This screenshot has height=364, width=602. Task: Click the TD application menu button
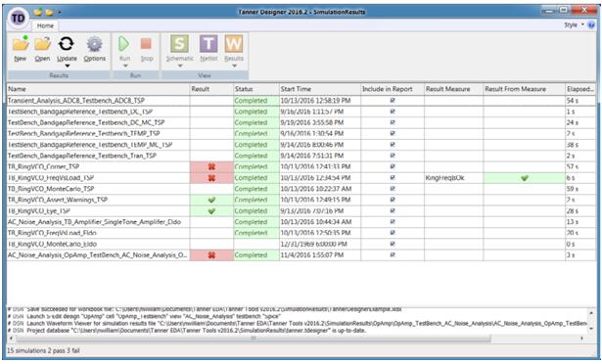click(x=18, y=18)
